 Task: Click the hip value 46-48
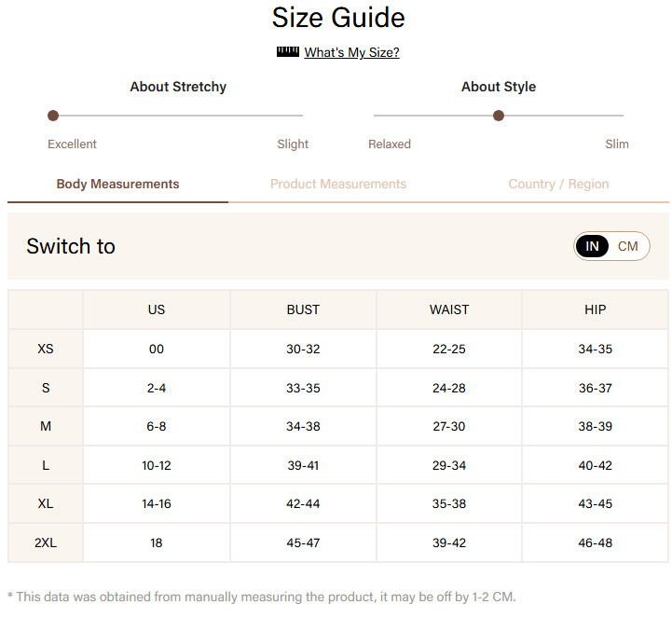pos(596,542)
